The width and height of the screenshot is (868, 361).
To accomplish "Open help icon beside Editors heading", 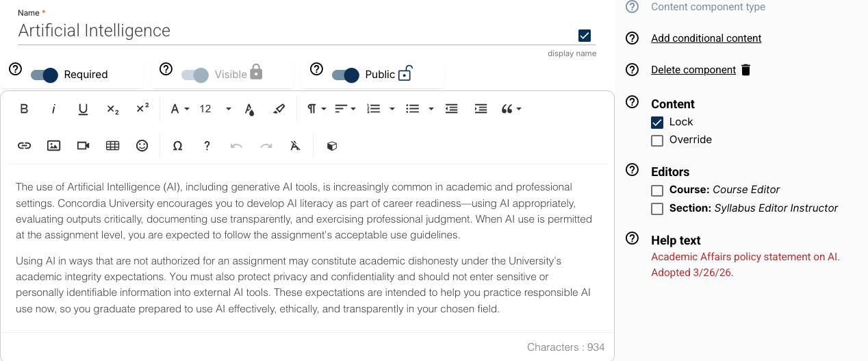I will 633,170.
